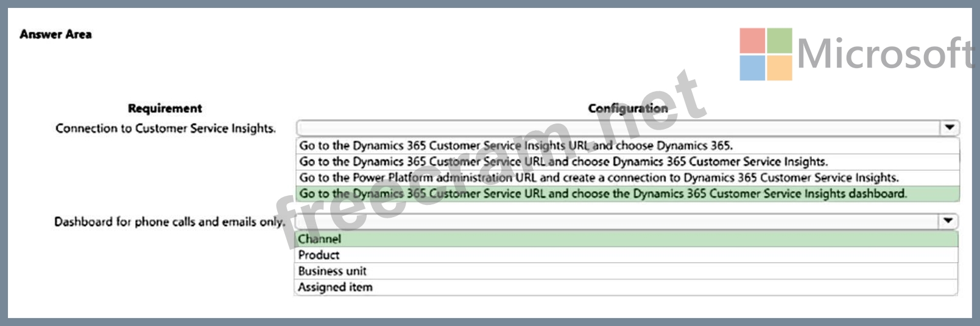Click the Microsoft wordmark text
980x326 pixels.
pyautogui.click(x=885, y=54)
